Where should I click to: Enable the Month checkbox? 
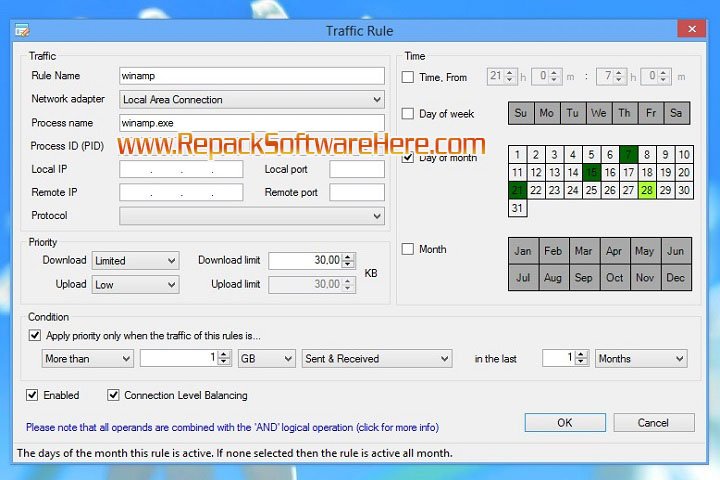coord(408,249)
